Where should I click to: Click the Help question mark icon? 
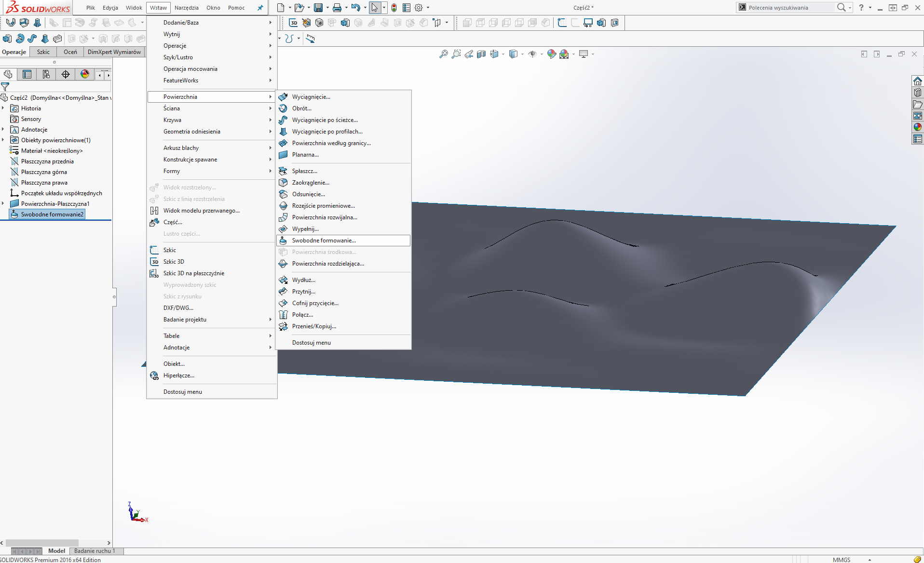point(861,8)
